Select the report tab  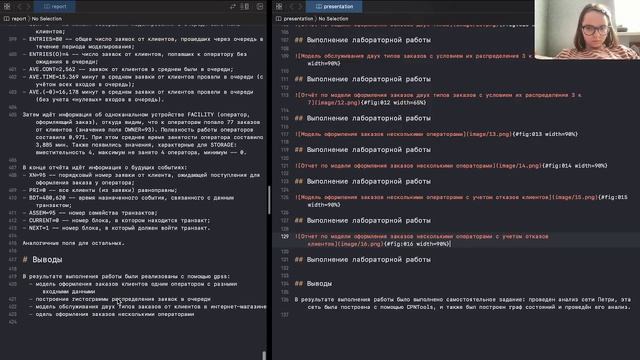pyautogui.click(x=55, y=6)
